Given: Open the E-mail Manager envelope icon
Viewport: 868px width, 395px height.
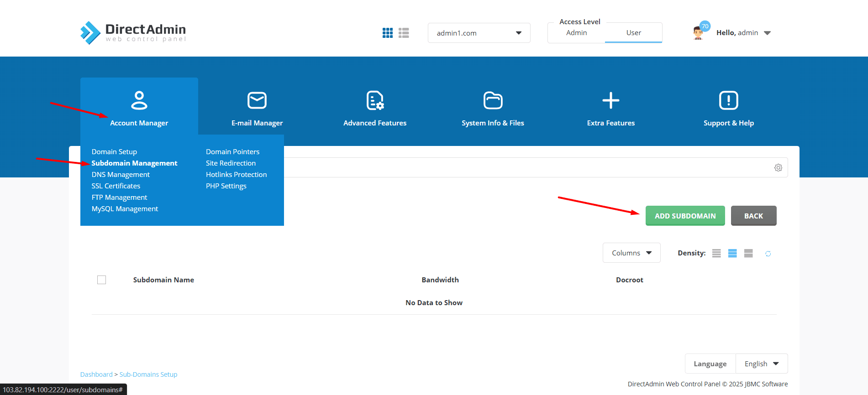Looking at the screenshot, I should (x=257, y=100).
